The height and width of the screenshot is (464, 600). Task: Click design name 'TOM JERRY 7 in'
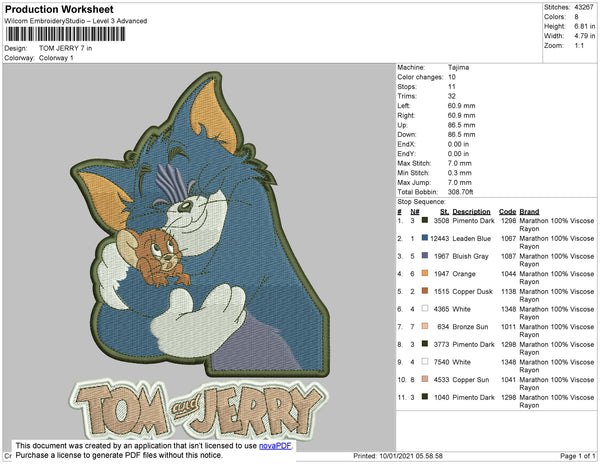pos(65,48)
